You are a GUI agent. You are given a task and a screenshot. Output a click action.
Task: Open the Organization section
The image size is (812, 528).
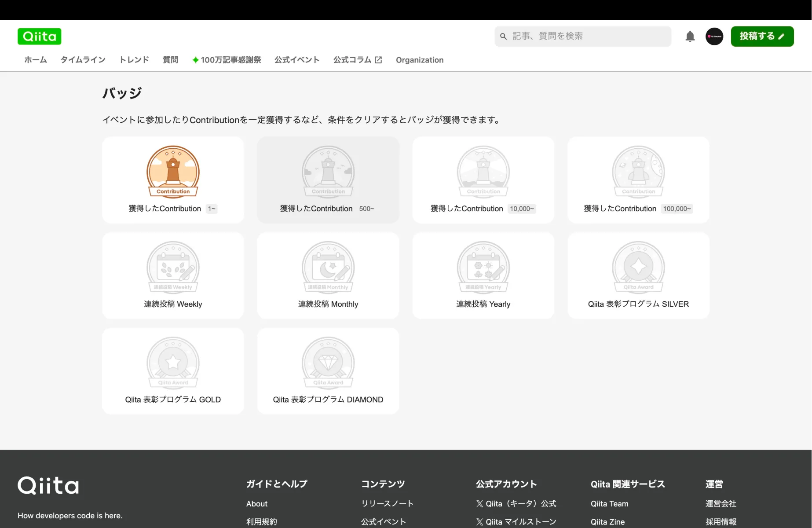[420, 60]
